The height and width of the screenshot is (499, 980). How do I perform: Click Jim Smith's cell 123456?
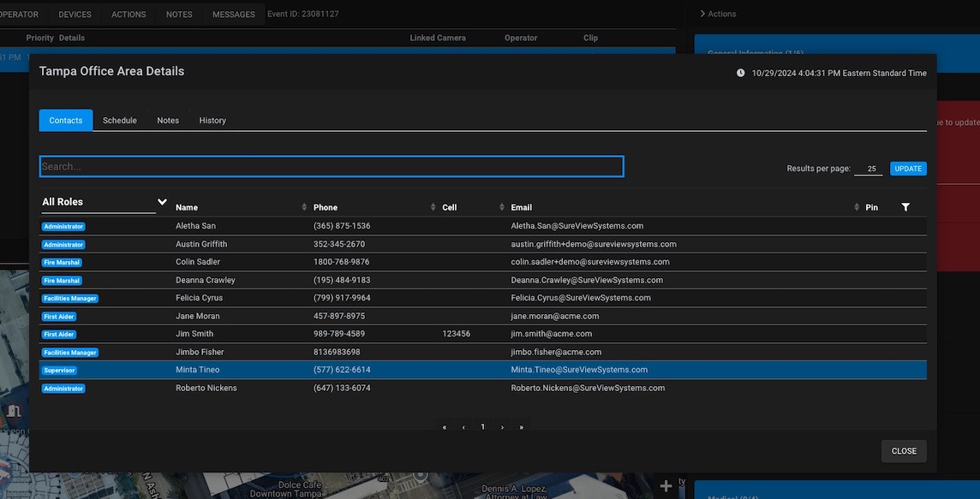(457, 334)
